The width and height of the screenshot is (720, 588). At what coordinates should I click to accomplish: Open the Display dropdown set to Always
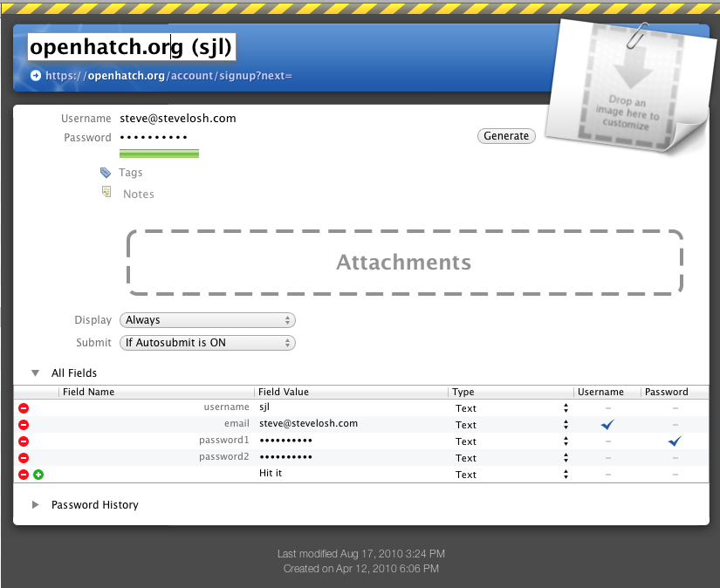[x=207, y=320]
